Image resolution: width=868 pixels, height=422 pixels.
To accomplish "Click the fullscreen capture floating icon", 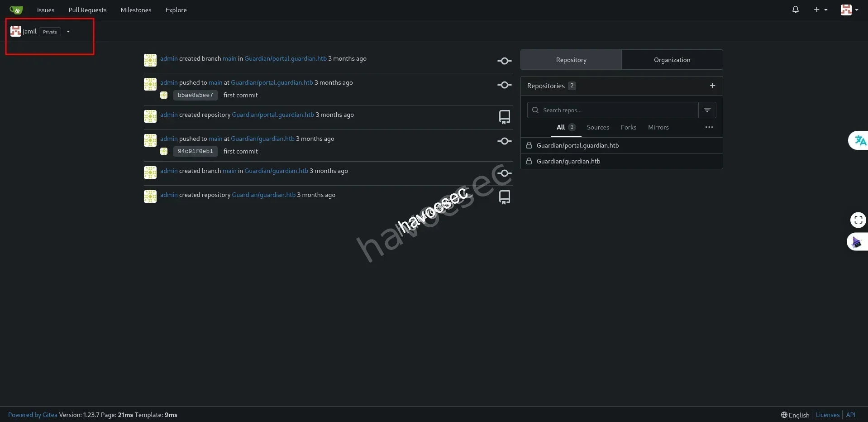I will point(858,220).
